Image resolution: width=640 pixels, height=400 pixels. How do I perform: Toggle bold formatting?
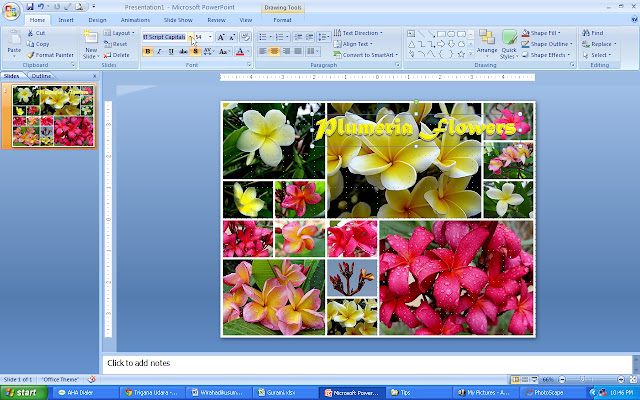[x=148, y=51]
